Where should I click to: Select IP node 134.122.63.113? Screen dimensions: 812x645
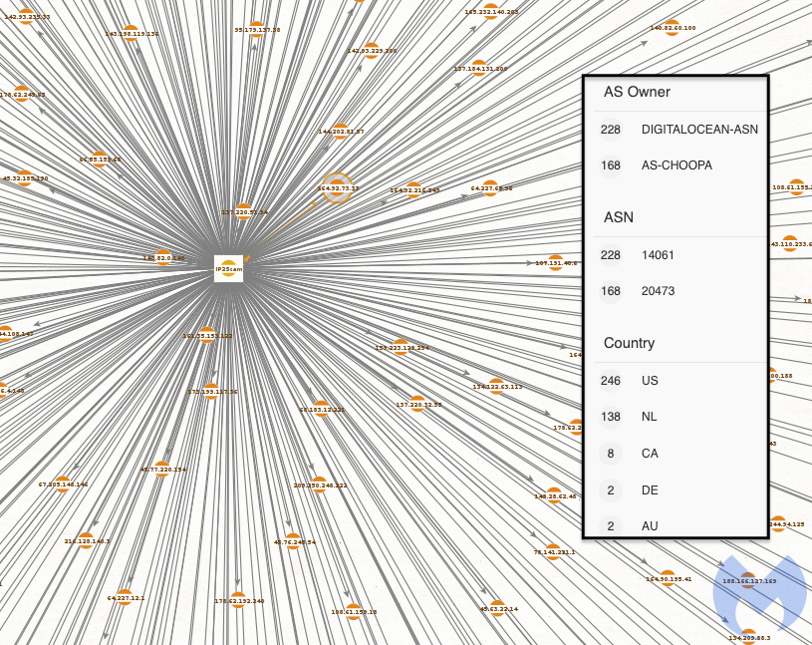(x=496, y=386)
